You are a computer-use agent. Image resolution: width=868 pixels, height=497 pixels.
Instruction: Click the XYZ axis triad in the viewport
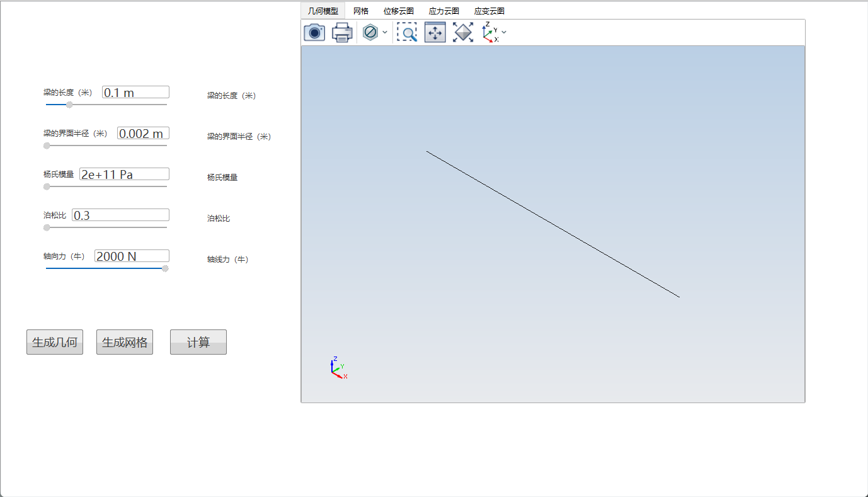coord(338,367)
